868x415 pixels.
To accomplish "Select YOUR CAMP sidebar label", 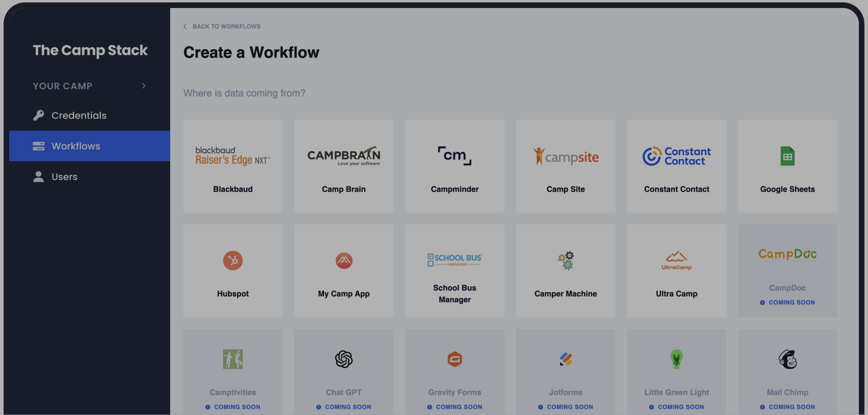I will click(63, 86).
